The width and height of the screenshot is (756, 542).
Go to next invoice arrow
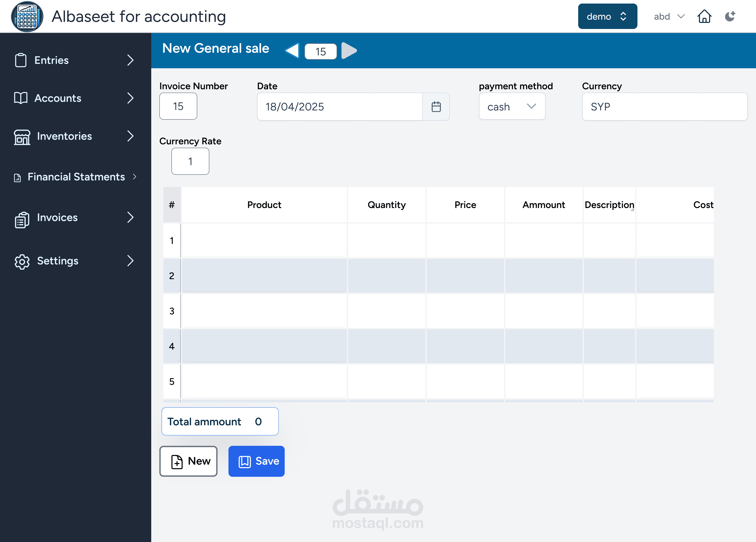(x=349, y=51)
